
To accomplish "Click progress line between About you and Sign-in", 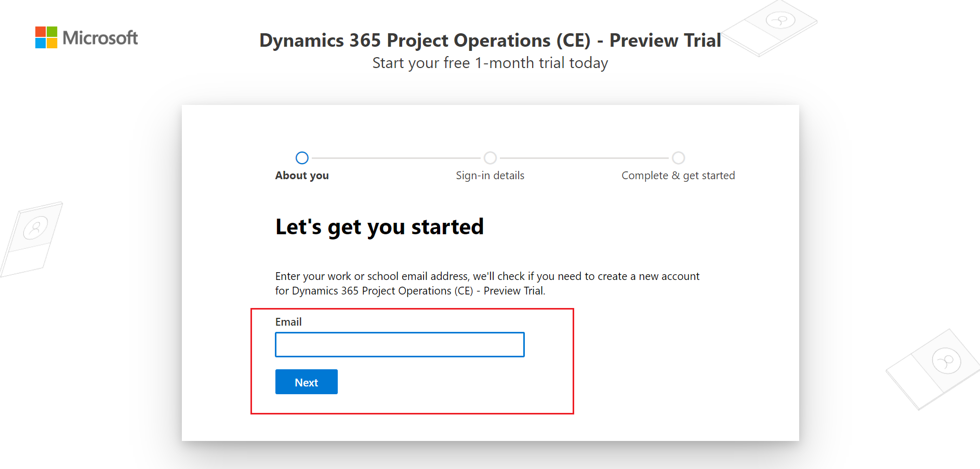I will pyautogui.click(x=396, y=158).
